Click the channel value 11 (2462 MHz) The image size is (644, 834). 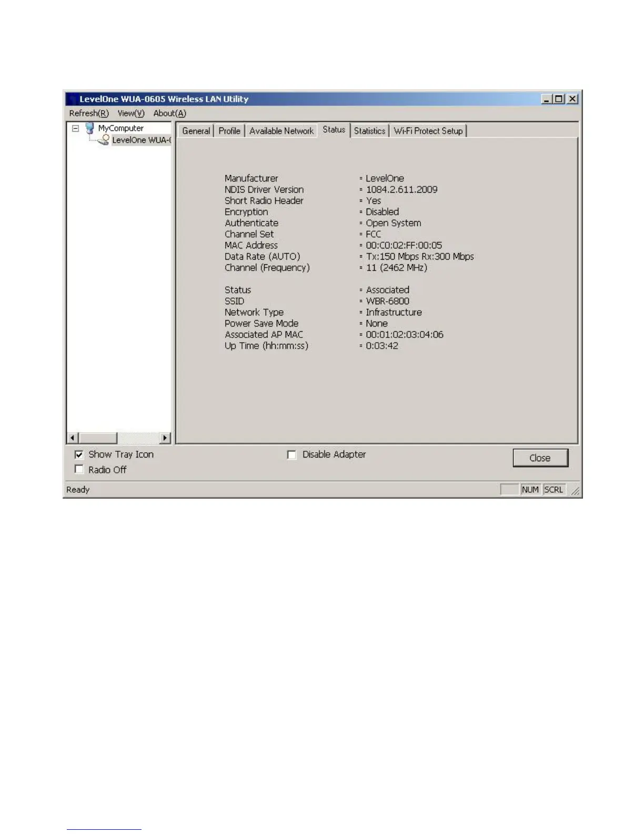pyautogui.click(x=396, y=267)
